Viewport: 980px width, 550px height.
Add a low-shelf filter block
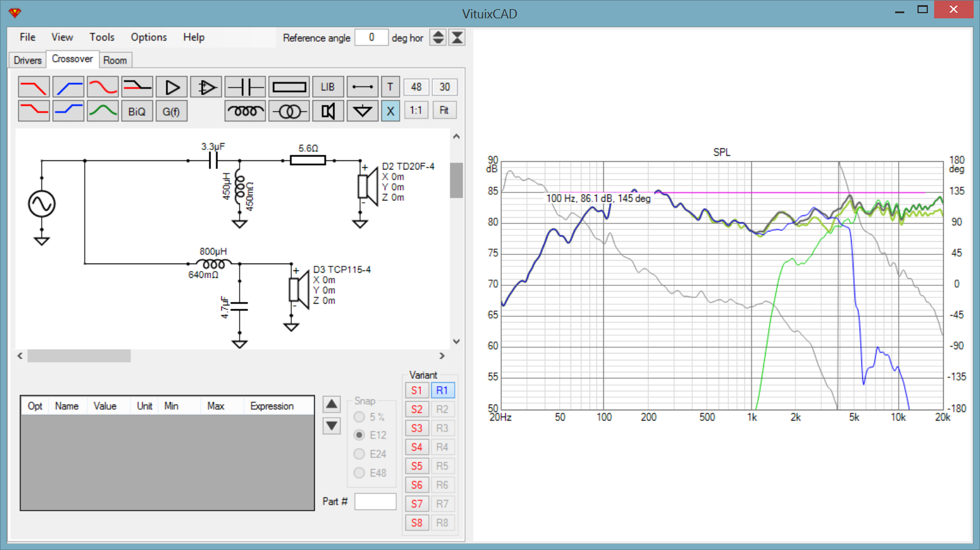(34, 111)
